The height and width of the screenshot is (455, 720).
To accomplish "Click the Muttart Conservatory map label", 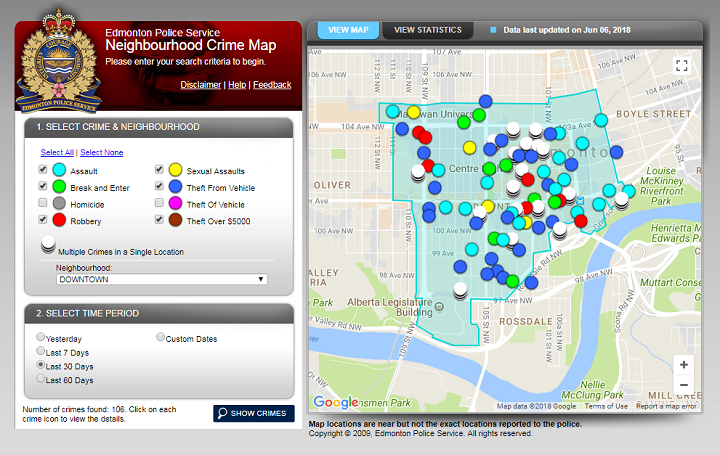I will point(670,283).
